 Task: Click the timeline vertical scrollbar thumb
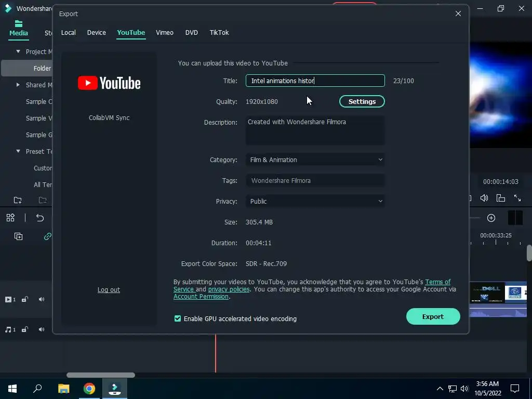[x=529, y=253]
